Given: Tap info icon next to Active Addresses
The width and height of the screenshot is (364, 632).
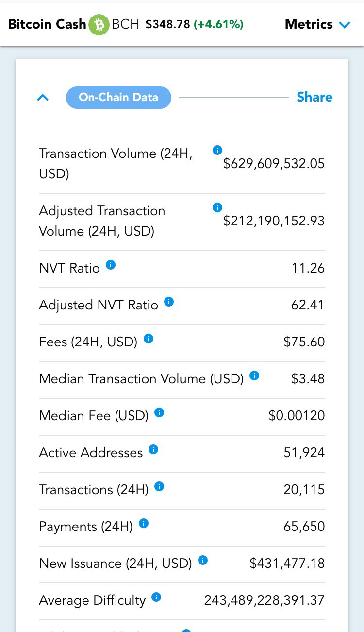Looking at the screenshot, I should [153, 449].
